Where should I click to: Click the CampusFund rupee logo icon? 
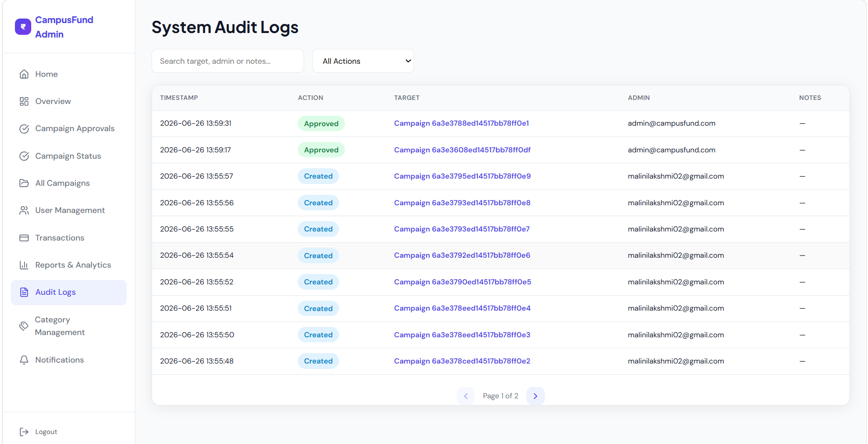(x=23, y=27)
